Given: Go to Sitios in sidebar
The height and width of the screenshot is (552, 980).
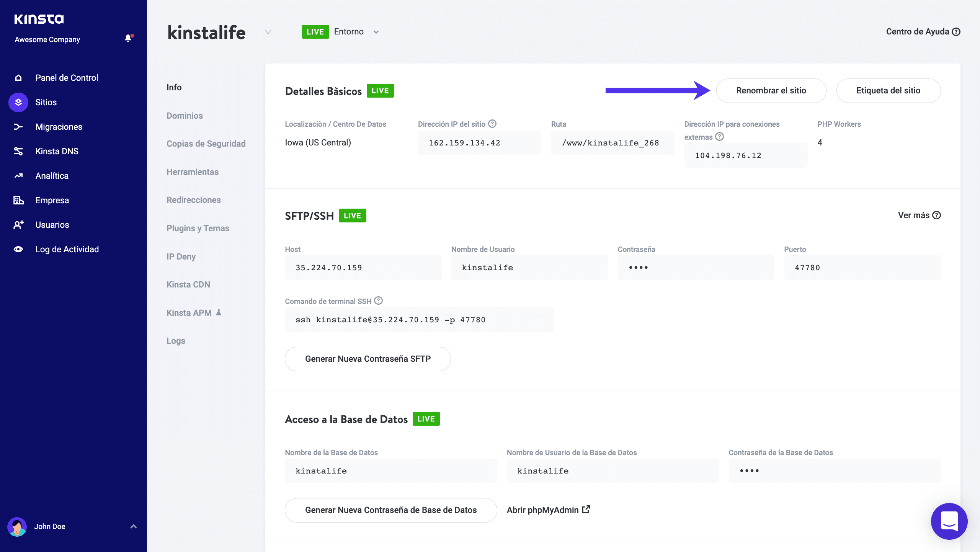Looking at the screenshot, I should pos(46,102).
